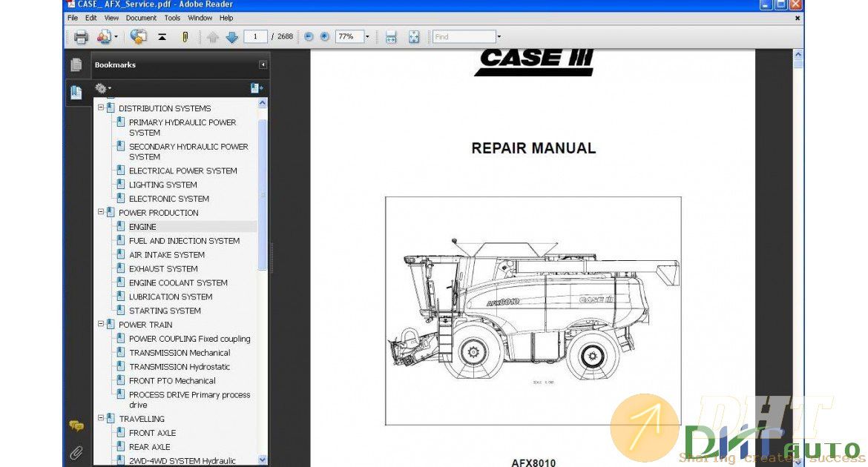Click the fit one full page icon
This screenshot has height=467, width=868.
[x=413, y=37]
